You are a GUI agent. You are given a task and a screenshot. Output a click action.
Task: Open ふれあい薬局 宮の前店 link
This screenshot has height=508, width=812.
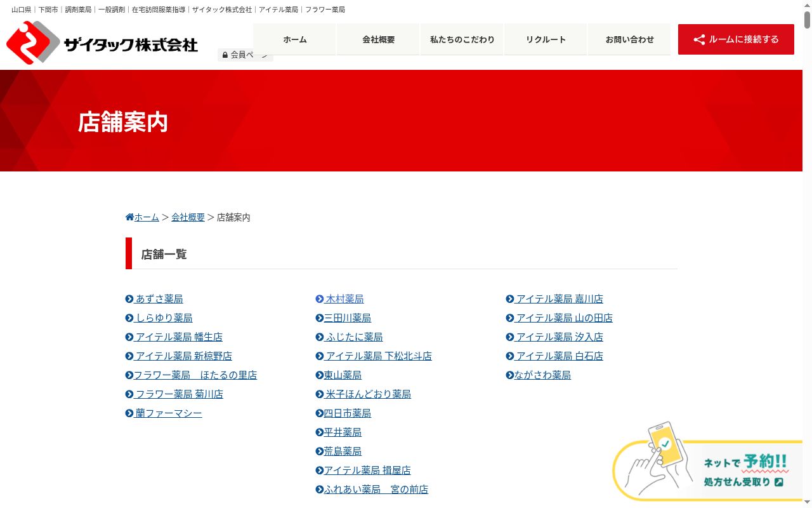[x=372, y=489]
